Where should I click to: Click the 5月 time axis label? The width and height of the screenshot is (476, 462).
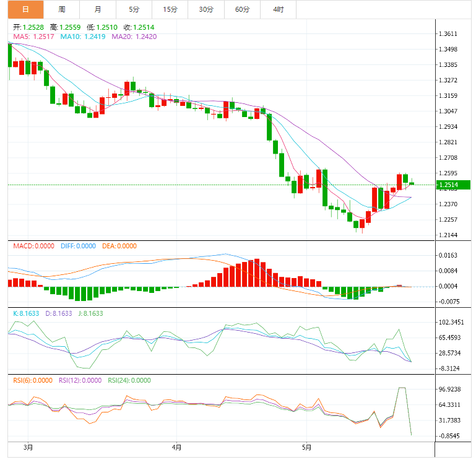click(306, 447)
